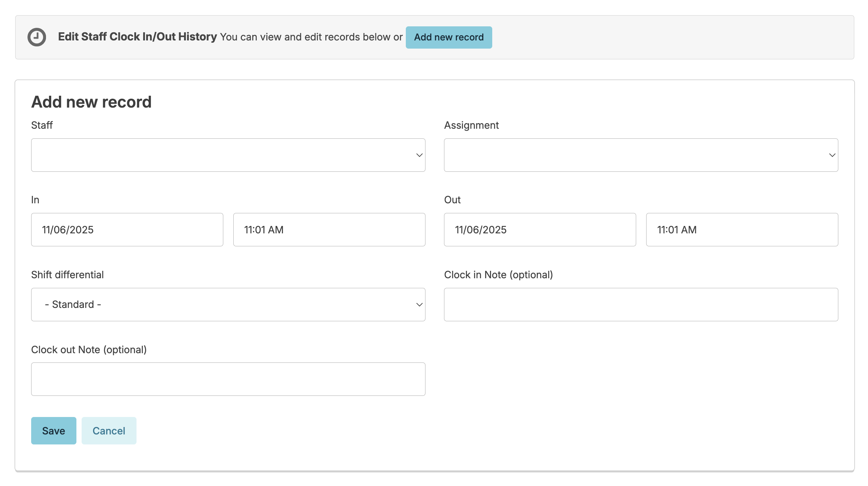Viewport: 868px width, 486px height.
Task: Click the Add new record form heading
Action: 91,102
